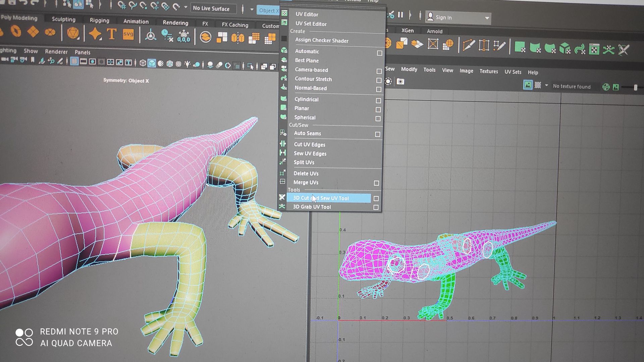The height and width of the screenshot is (362, 644).
Task: Open Automatic projection options box
Action: coord(379,53)
